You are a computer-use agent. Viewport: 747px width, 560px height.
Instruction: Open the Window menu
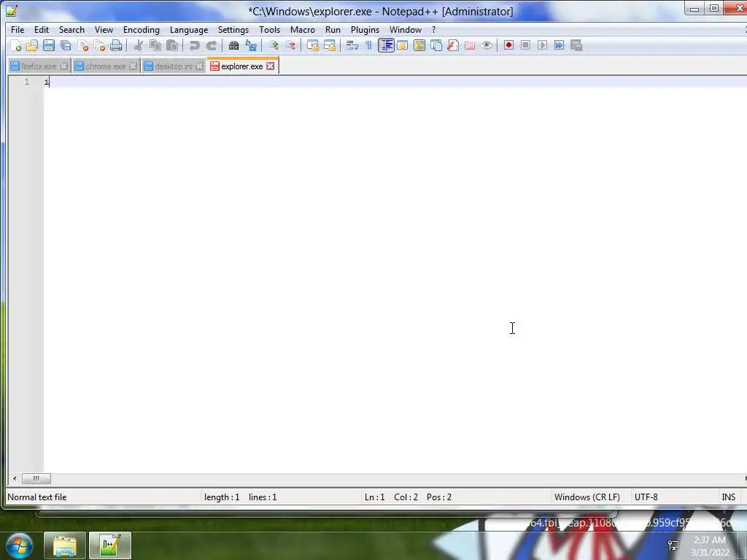pyautogui.click(x=406, y=29)
